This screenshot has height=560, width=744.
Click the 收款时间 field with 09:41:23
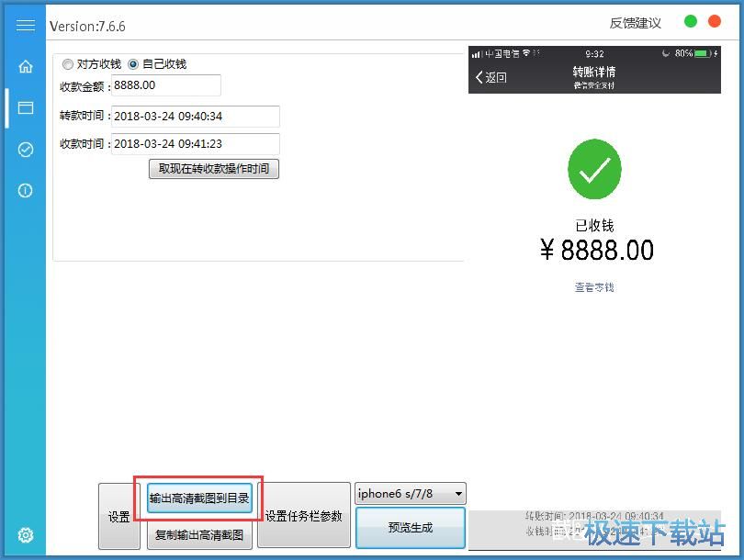tap(195, 144)
